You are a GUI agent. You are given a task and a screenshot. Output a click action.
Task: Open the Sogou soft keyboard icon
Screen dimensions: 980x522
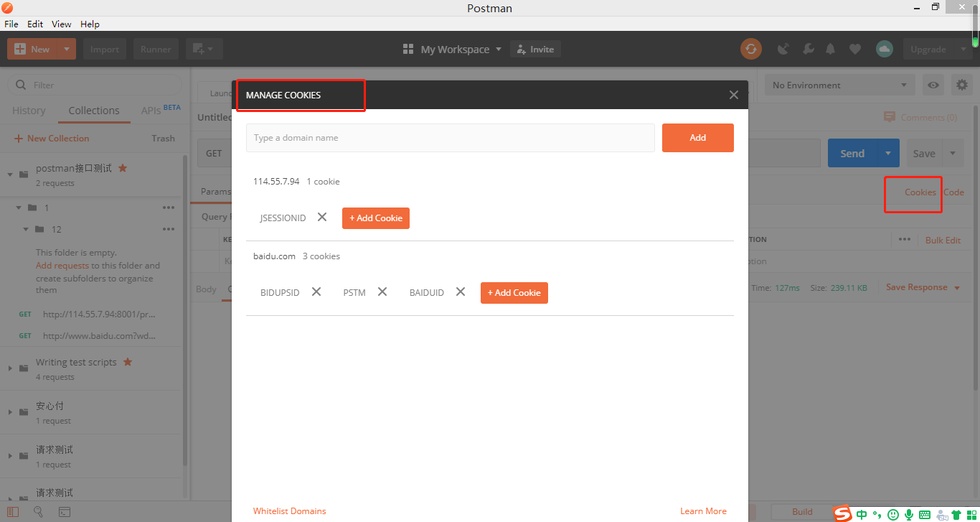(x=925, y=514)
